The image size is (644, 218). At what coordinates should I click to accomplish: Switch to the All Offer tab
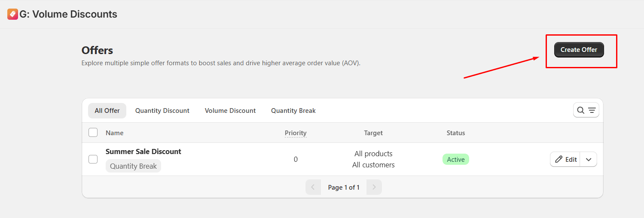pos(107,111)
